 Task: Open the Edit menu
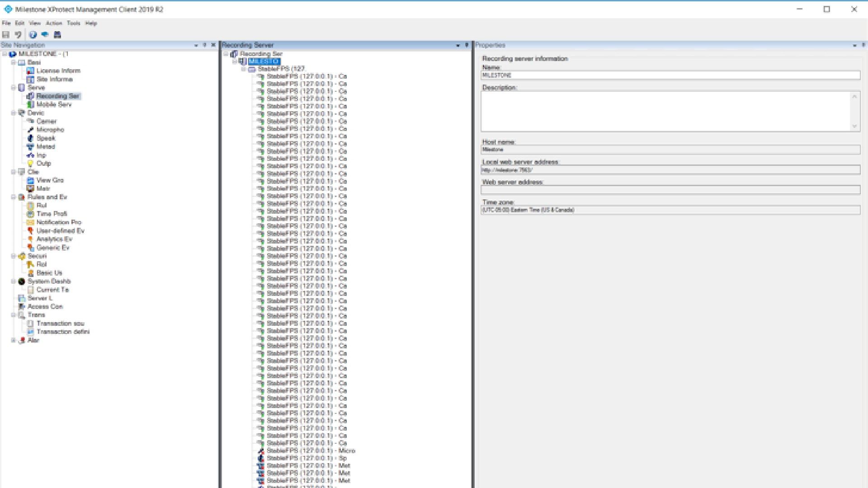pyautogui.click(x=20, y=23)
